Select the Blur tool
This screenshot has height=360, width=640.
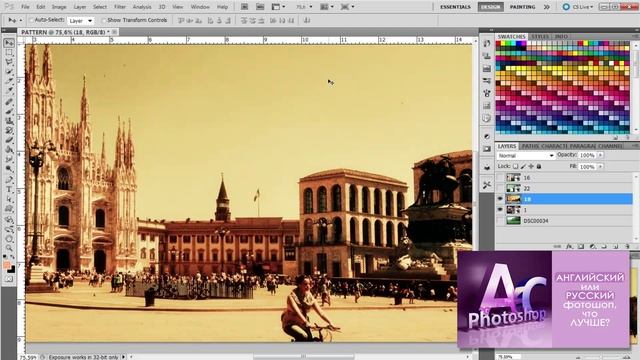(x=9, y=159)
